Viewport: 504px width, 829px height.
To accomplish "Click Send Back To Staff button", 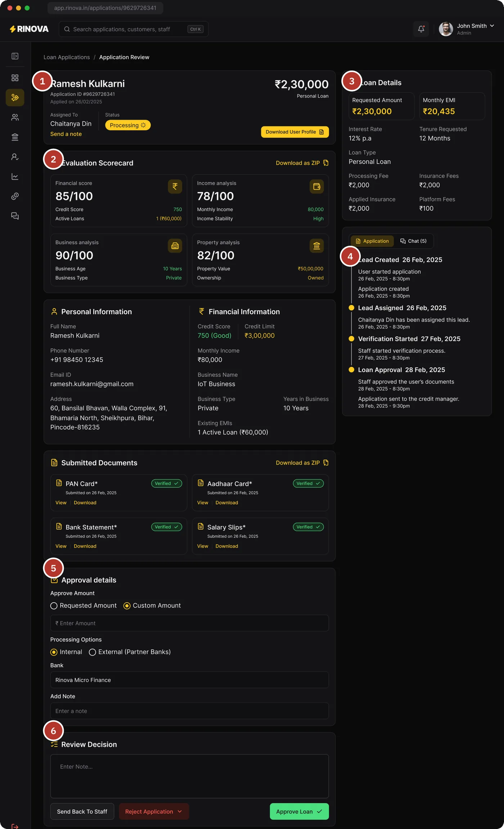I will 82,811.
